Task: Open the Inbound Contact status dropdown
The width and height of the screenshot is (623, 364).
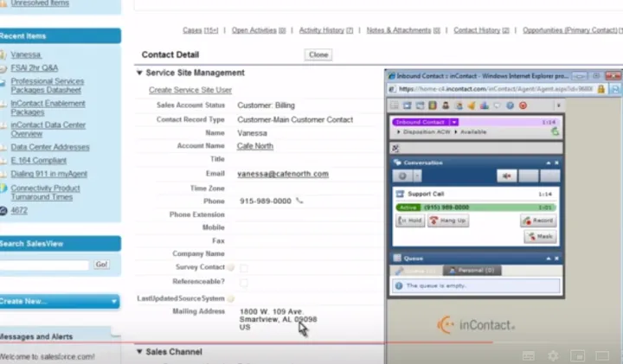Action: pos(454,123)
